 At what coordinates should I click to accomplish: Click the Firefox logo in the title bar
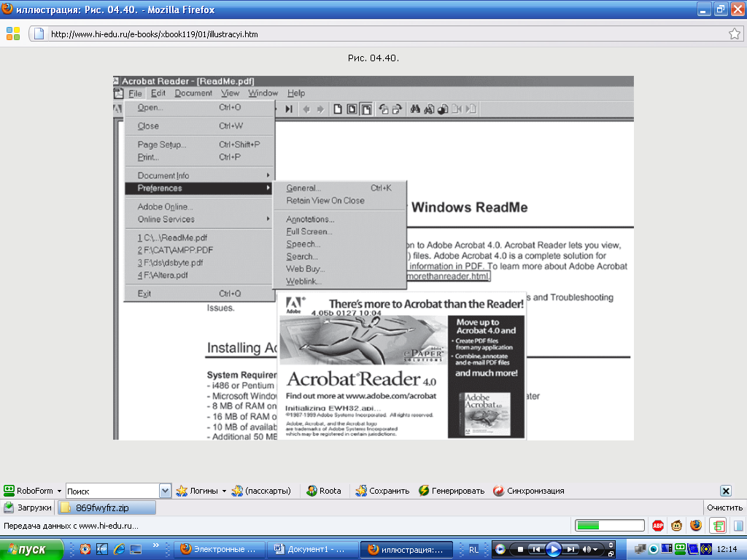click(x=7, y=9)
